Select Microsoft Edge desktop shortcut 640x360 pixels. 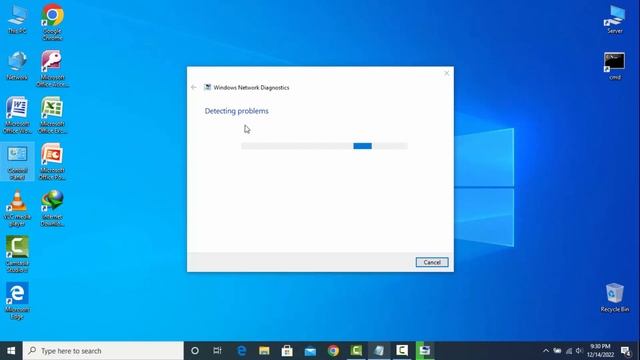17,301
